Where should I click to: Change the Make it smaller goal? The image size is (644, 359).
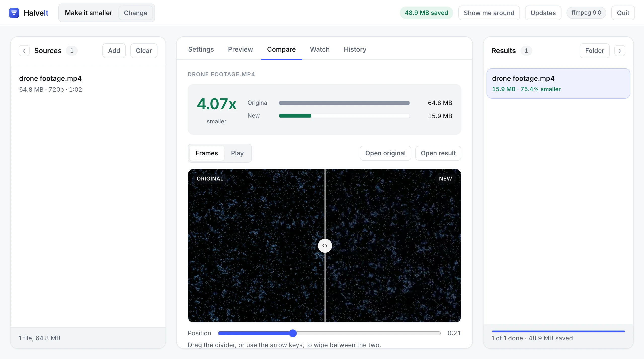(x=136, y=13)
